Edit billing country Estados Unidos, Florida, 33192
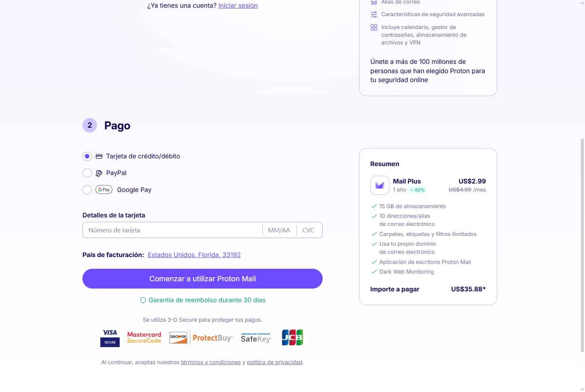Screen dimensions: 585x392 point(194,255)
